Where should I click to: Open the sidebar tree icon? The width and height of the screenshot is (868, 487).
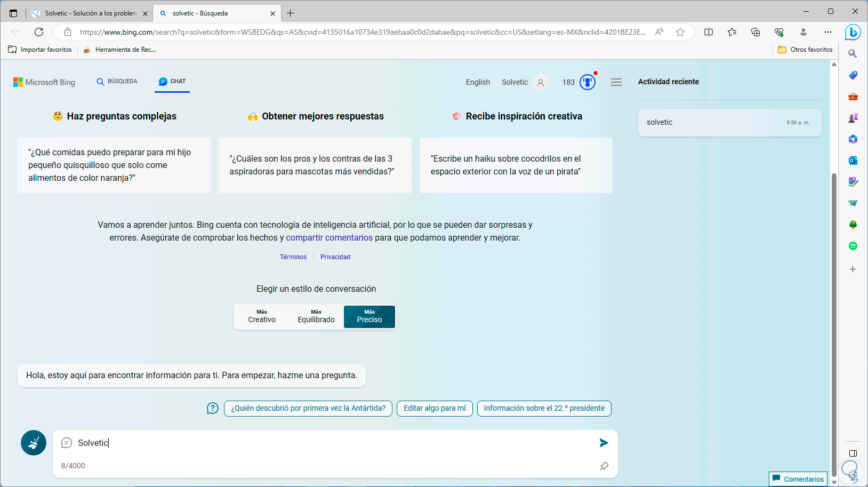click(x=853, y=225)
